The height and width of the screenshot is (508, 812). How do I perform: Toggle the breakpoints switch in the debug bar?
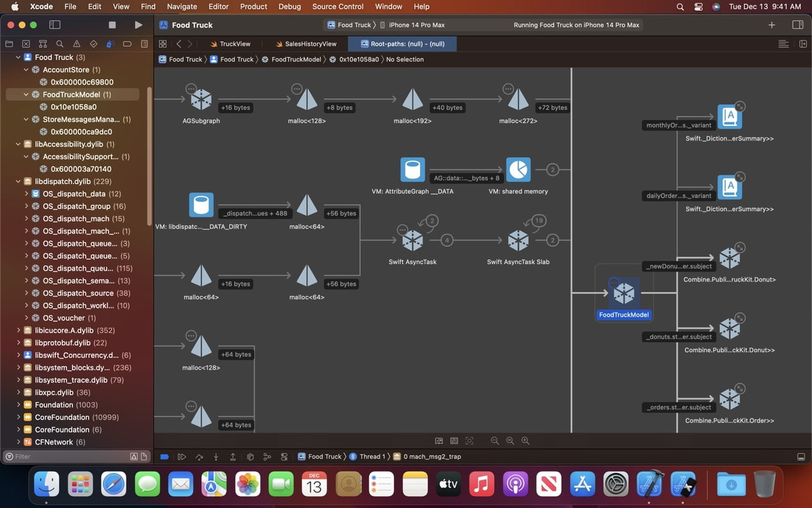tap(164, 456)
